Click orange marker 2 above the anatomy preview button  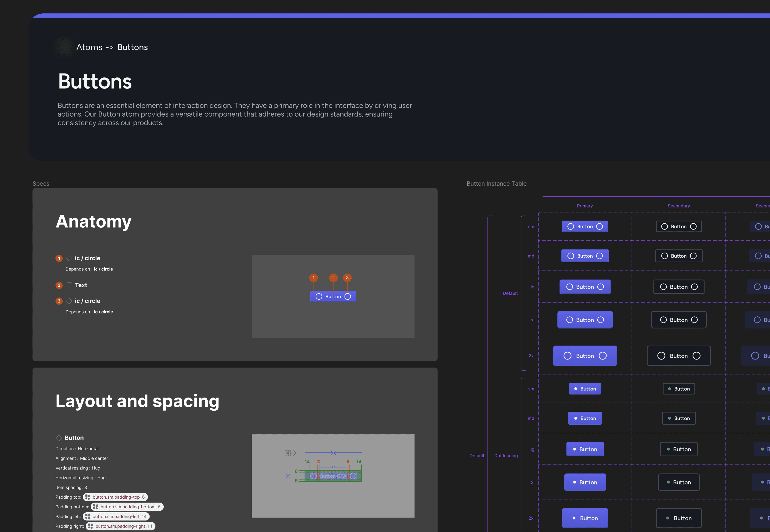[333, 278]
